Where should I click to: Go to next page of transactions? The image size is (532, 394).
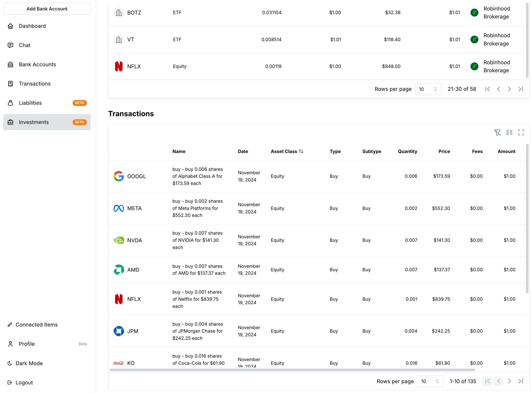[x=510, y=382]
